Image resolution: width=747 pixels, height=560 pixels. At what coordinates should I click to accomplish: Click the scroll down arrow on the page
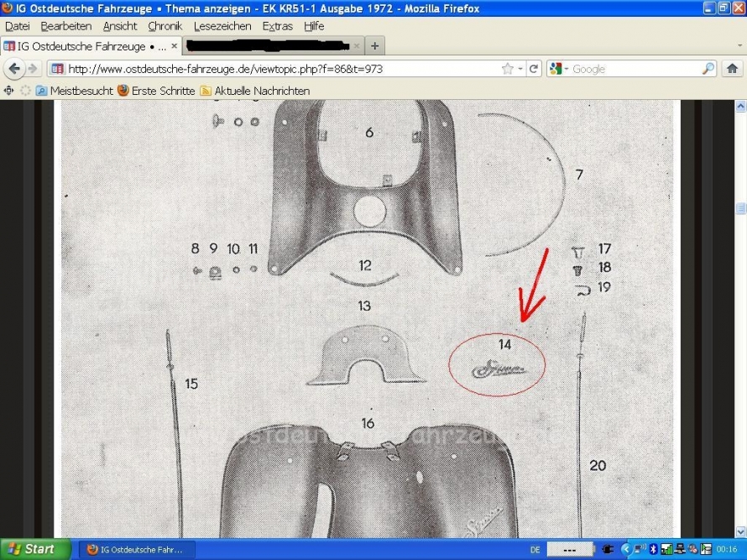(740, 531)
